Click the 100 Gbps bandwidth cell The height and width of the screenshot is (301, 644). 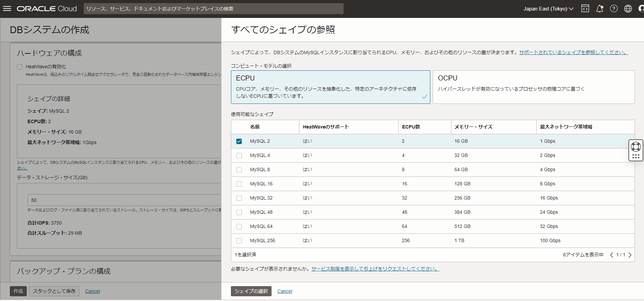point(550,241)
